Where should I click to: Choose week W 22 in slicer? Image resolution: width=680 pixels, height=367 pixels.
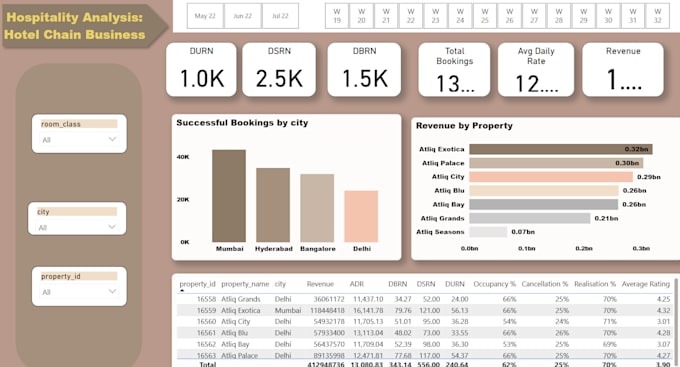[x=411, y=16]
